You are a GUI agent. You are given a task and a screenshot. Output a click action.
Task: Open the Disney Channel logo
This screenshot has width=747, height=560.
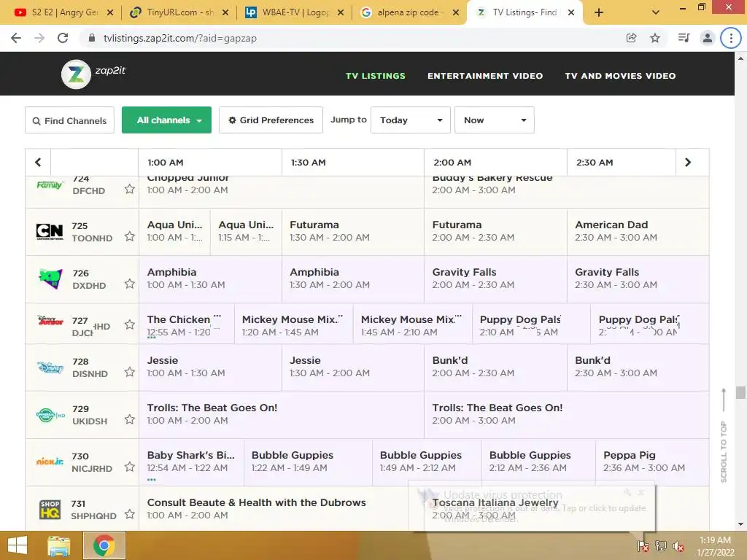tap(50, 367)
